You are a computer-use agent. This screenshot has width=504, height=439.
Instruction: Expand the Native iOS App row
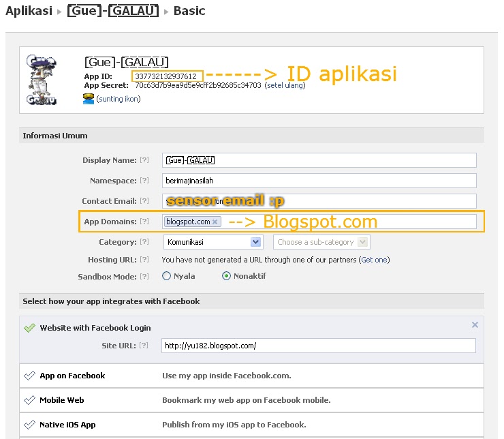pyautogui.click(x=252, y=425)
